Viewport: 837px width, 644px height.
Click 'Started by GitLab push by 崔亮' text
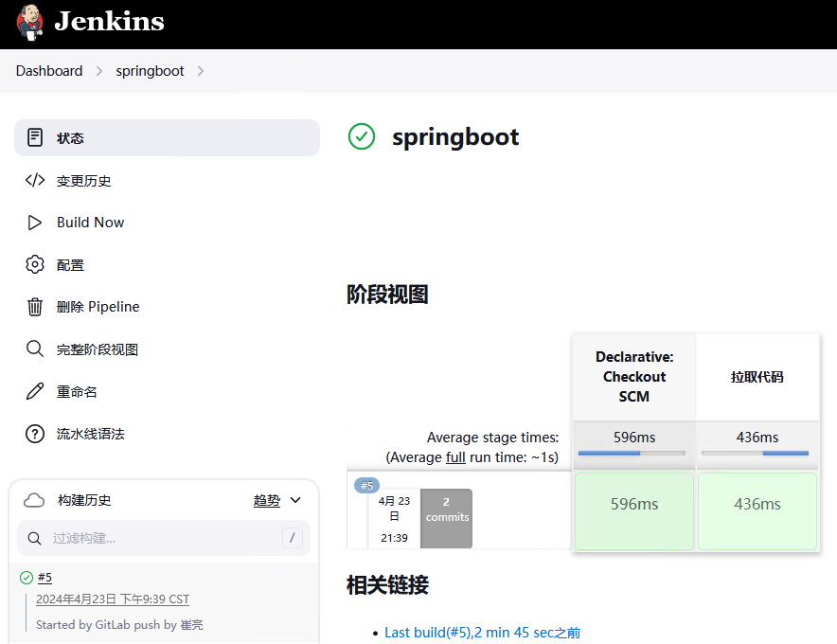tap(119, 625)
